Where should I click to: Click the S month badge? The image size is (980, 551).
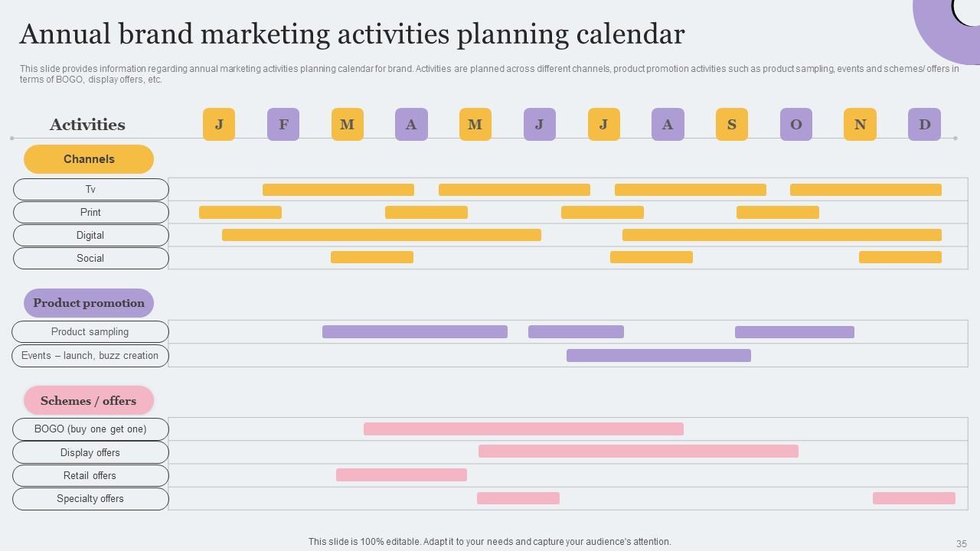pyautogui.click(x=731, y=124)
